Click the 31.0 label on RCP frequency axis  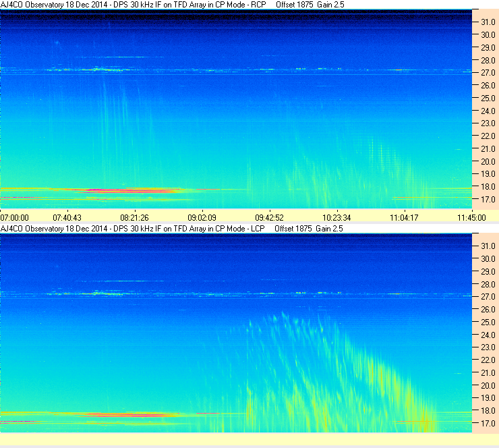[x=488, y=22]
